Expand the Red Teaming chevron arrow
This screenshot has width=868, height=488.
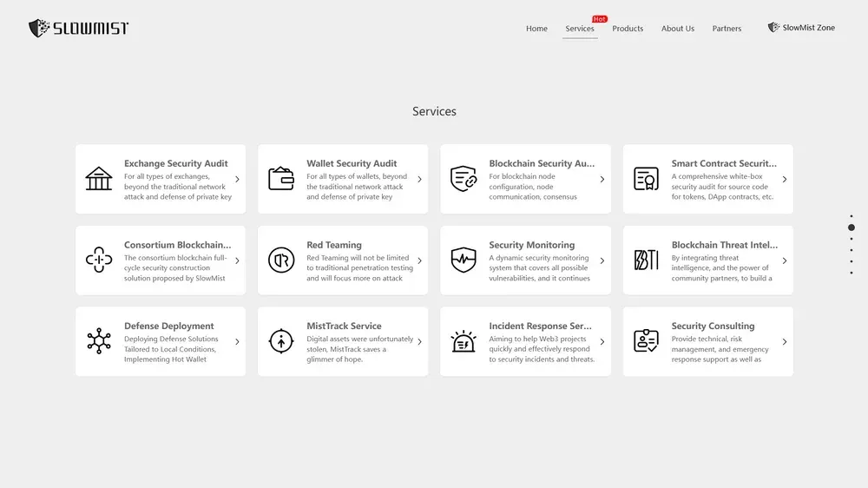[x=419, y=260]
